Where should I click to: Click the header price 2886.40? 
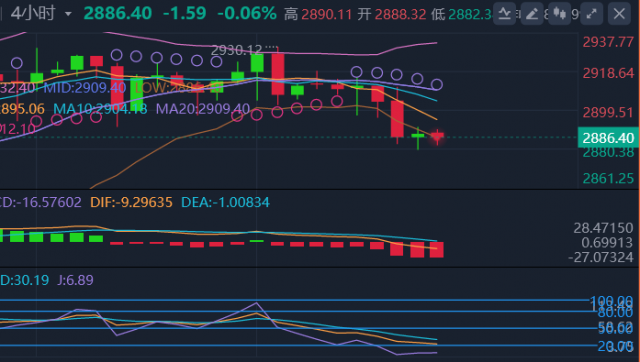click(118, 13)
